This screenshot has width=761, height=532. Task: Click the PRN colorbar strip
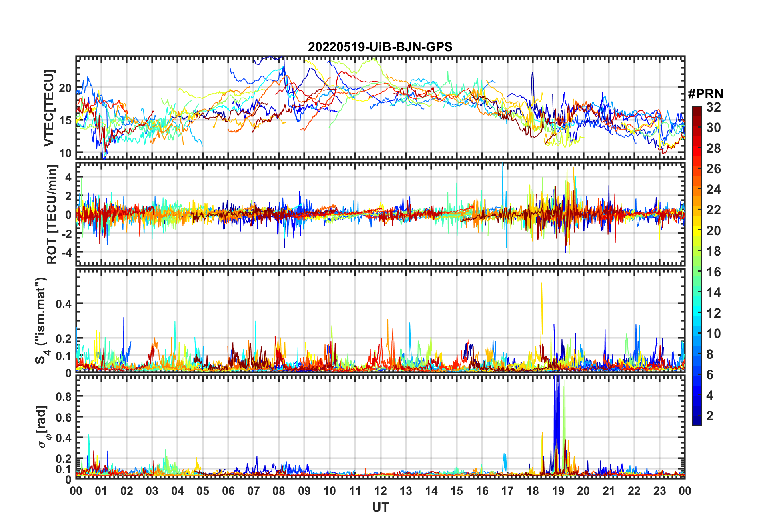697,266
